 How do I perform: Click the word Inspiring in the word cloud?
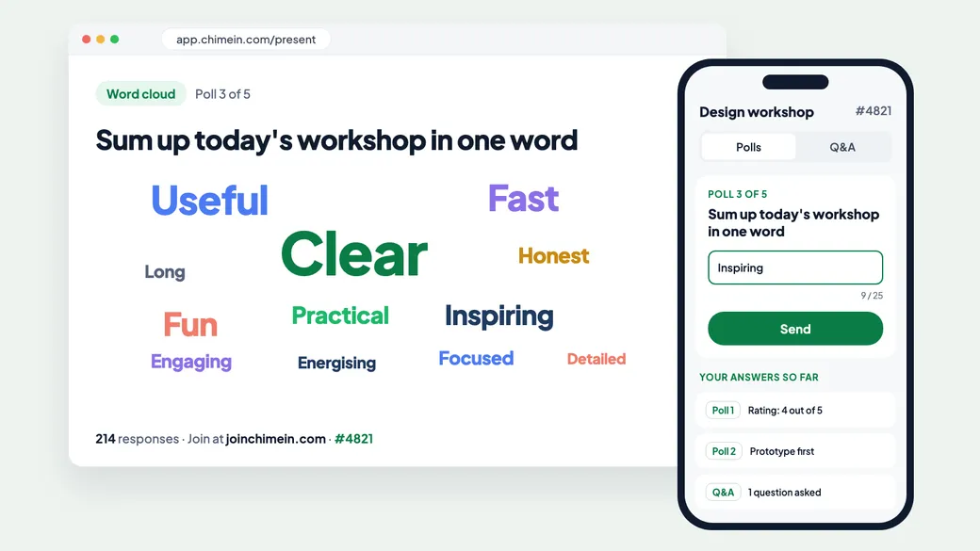pos(498,316)
